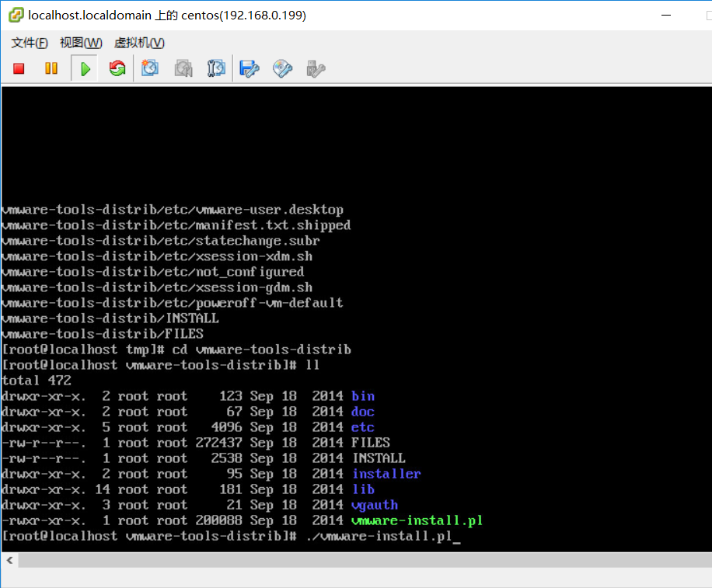Click the red Power Off stop icon
Image resolution: width=712 pixels, height=588 pixels.
[x=19, y=68]
